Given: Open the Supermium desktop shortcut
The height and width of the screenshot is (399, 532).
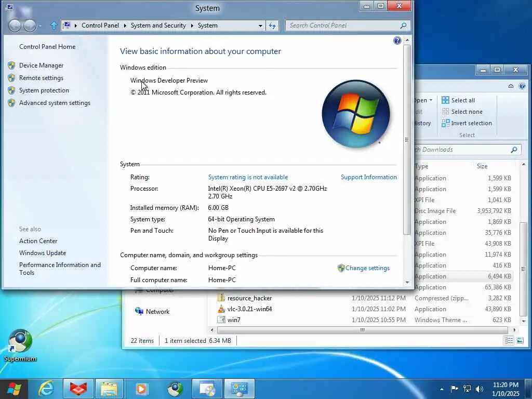Looking at the screenshot, I should [20, 345].
